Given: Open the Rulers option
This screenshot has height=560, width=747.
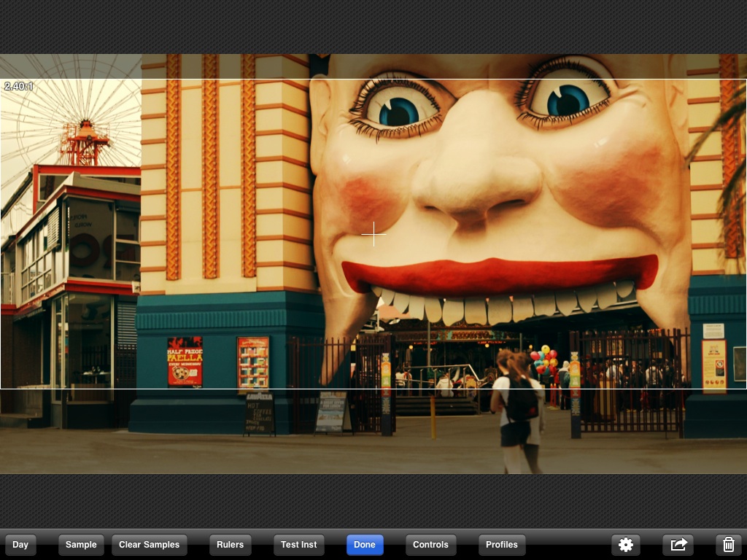Looking at the screenshot, I should tap(230, 544).
